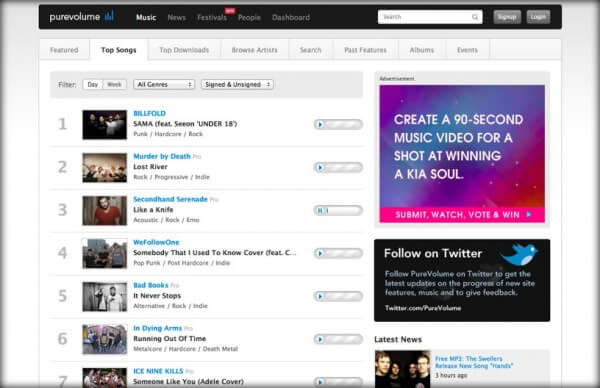
Task: Switch to the Featured tab
Action: coord(64,50)
